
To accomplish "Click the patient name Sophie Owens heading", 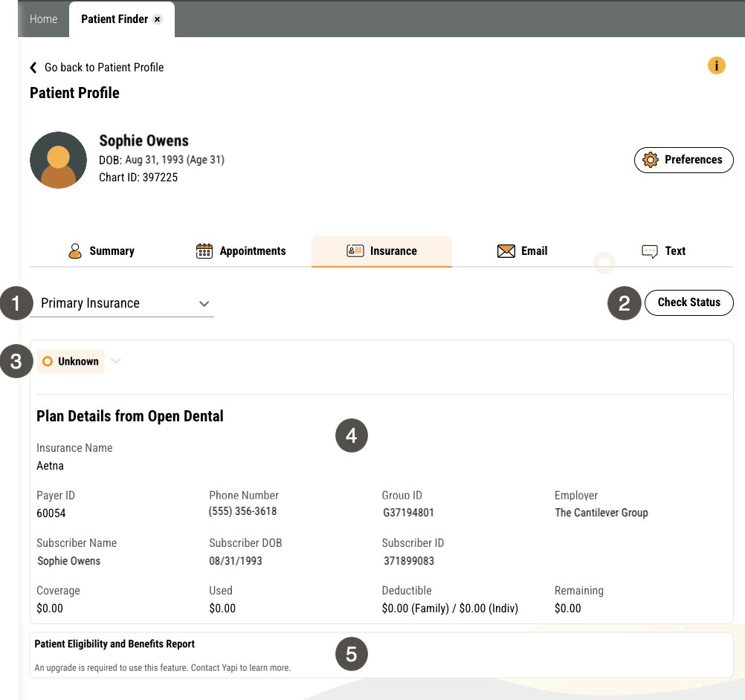I will point(144,140).
